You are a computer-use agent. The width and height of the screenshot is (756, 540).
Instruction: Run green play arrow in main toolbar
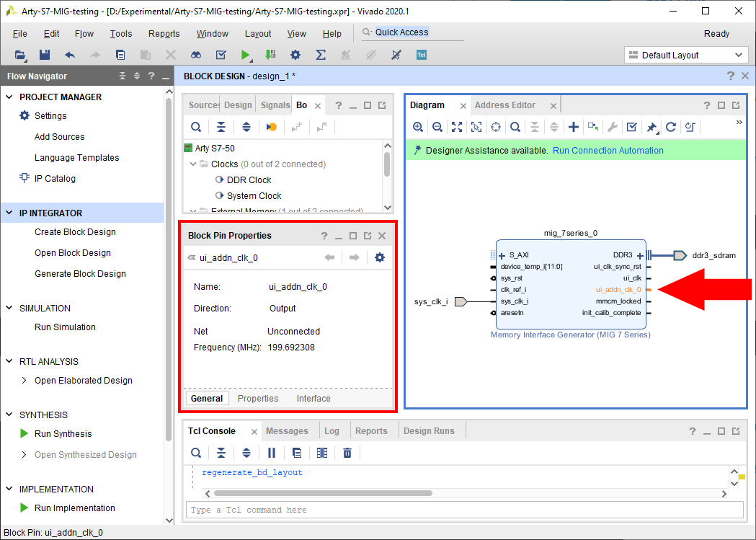(x=246, y=55)
